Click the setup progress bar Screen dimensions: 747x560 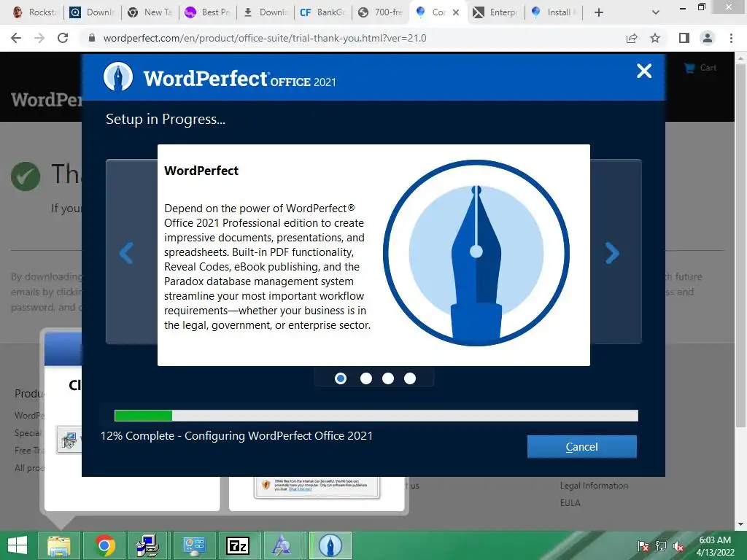pos(376,416)
